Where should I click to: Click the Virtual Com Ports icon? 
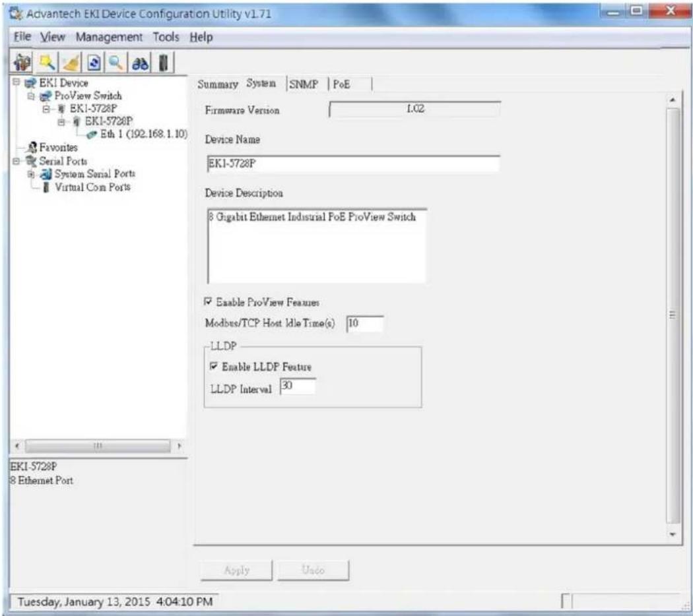[x=46, y=187]
